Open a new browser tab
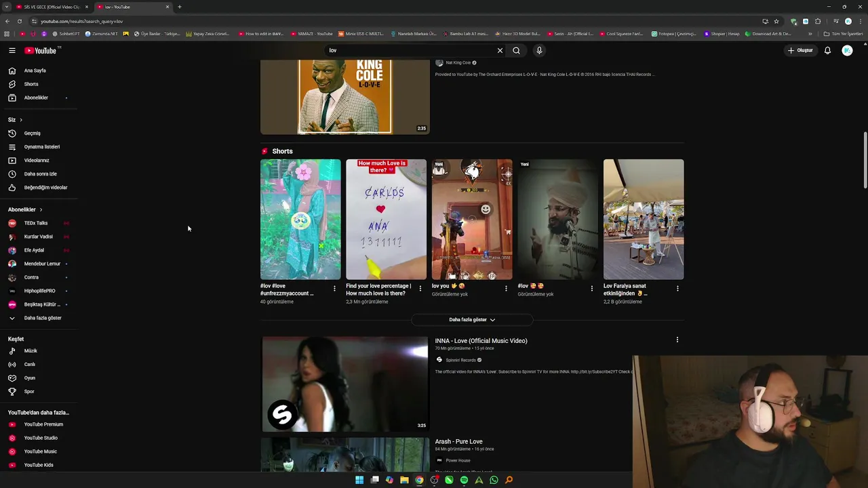 point(179,7)
